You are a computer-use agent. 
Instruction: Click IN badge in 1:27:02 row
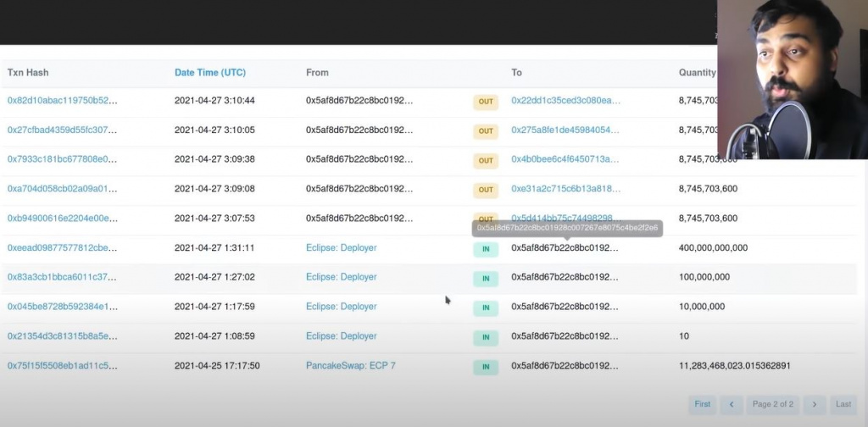(486, 278)
